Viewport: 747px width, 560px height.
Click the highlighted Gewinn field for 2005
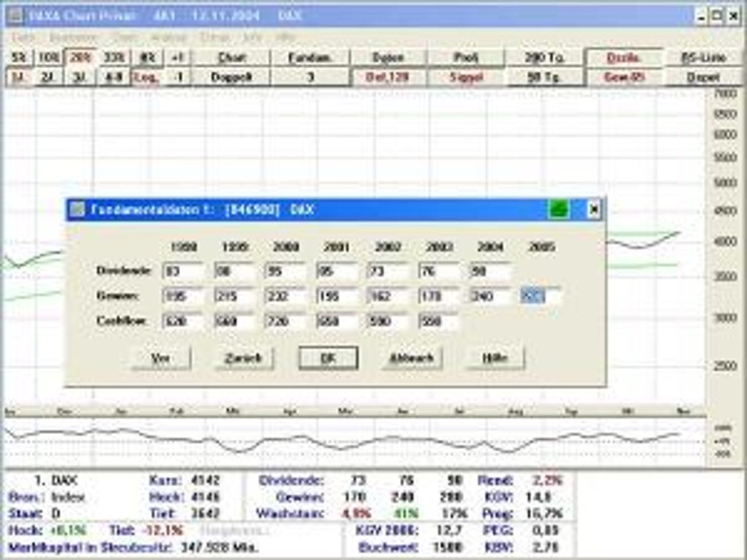pos(541,296)
